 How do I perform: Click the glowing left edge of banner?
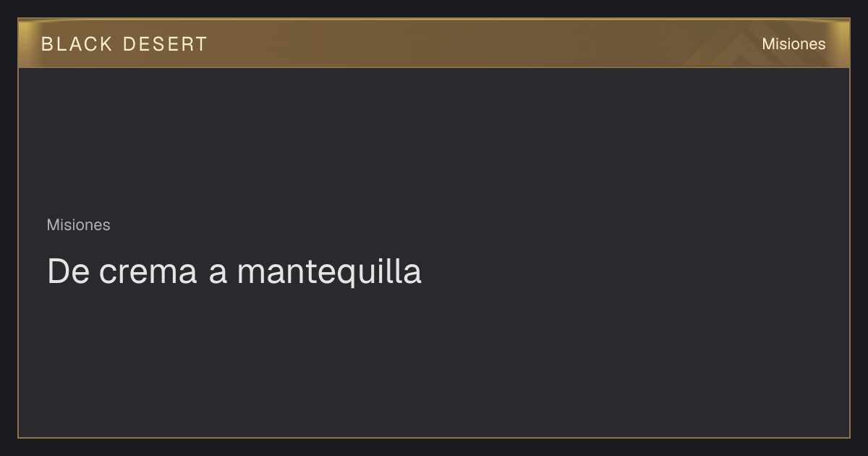(x=24, y=43)
